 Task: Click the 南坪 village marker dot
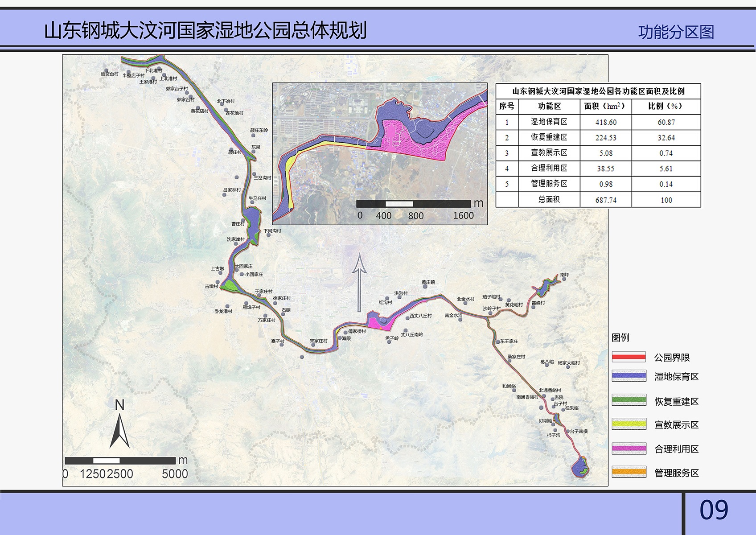pos(564,279)
